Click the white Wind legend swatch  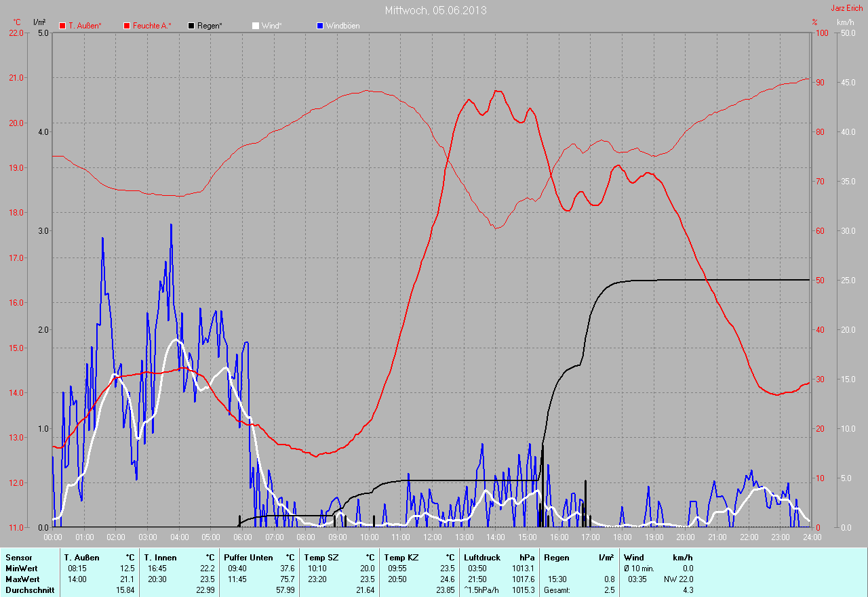256,26
